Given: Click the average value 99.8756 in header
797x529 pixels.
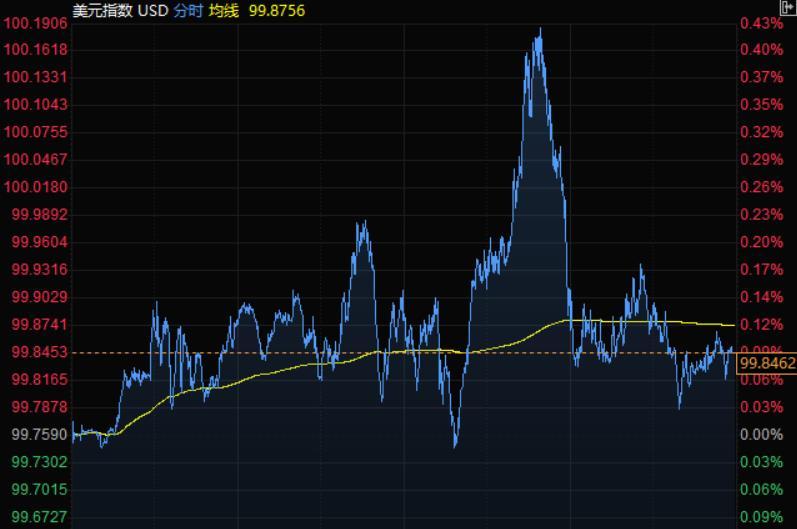Looking at the screenshot, I should pos(277,10).
